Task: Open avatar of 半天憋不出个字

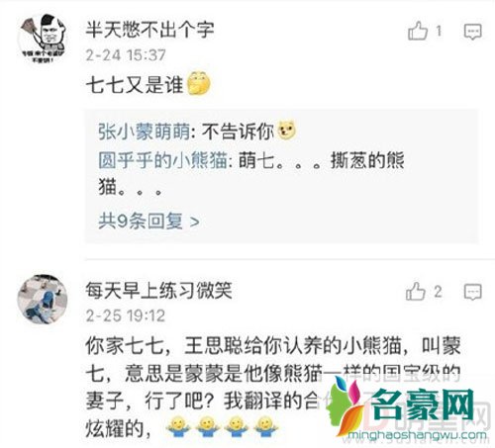Action: [43, 39]
